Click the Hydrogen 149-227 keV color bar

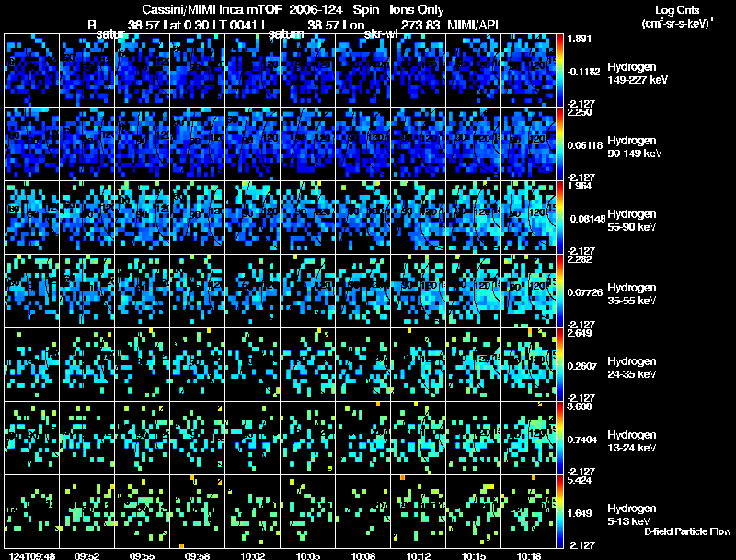[x=559, y=71]
